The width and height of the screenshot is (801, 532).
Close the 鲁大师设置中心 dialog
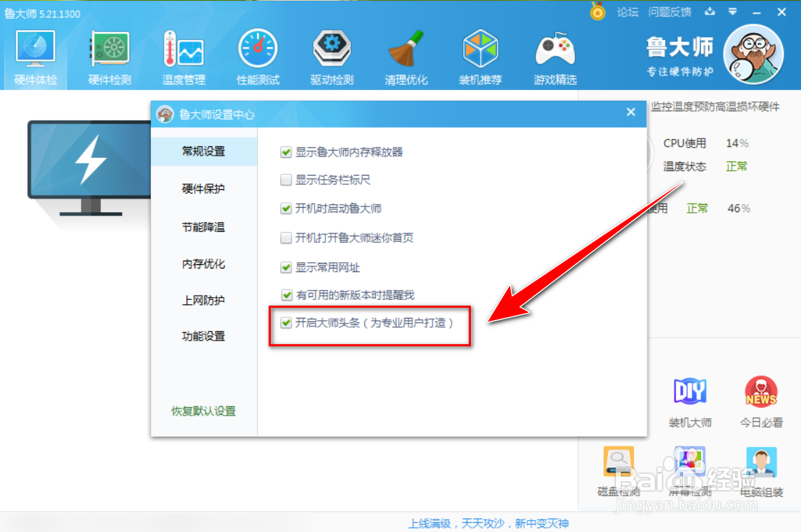click(x=631, y=112)
